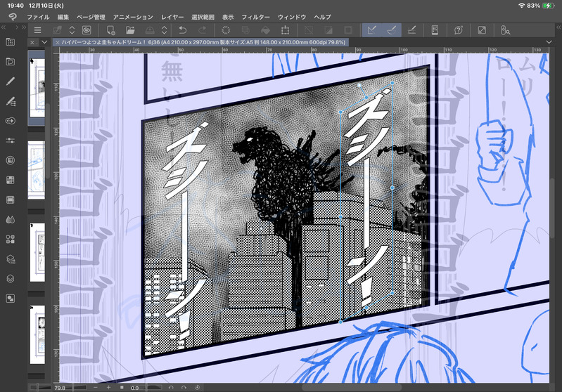Open the ヘルプ menu
The image size is (562, 392).
(x=323, y=17)
